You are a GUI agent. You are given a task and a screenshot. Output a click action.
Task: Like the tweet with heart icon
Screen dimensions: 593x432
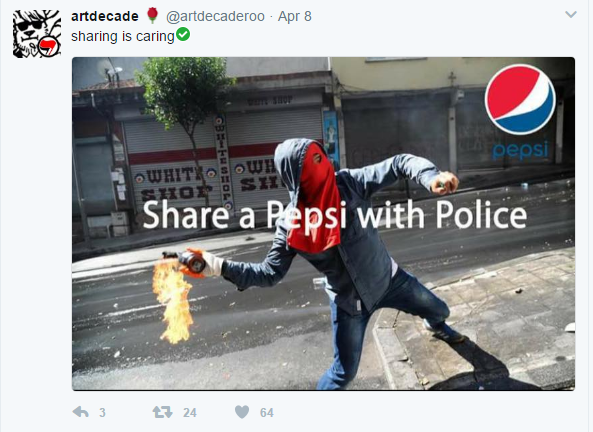(242, 412)
